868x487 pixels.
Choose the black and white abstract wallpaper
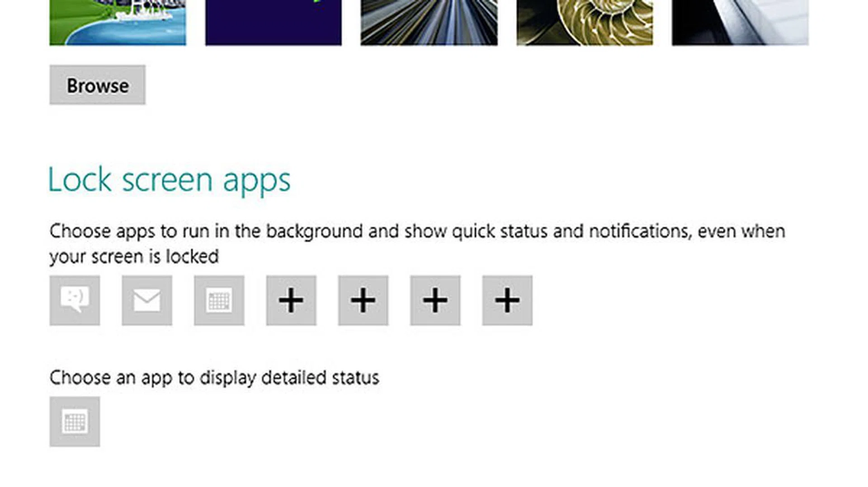(x=740, y=22)
